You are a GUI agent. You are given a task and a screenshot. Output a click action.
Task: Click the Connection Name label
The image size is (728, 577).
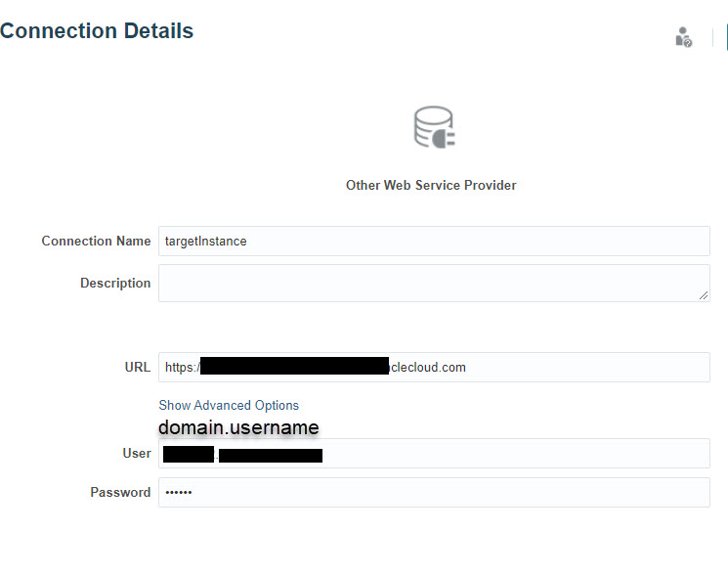click(96, 242)
